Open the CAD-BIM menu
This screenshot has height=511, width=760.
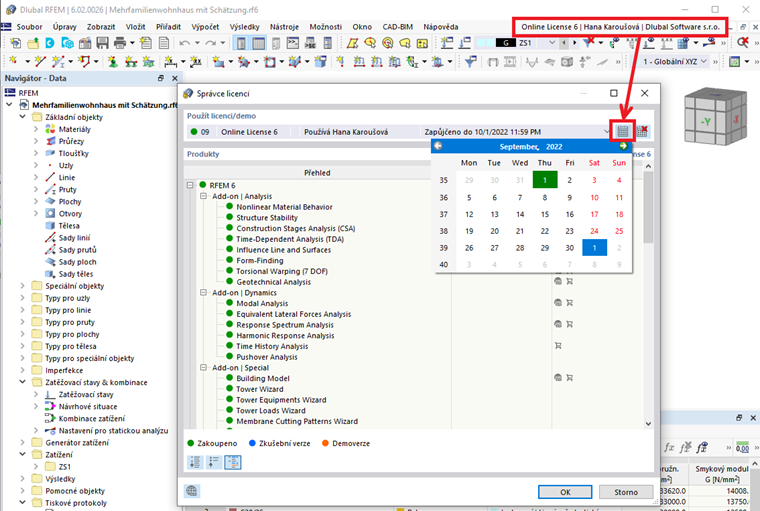[x=397, y=27]
